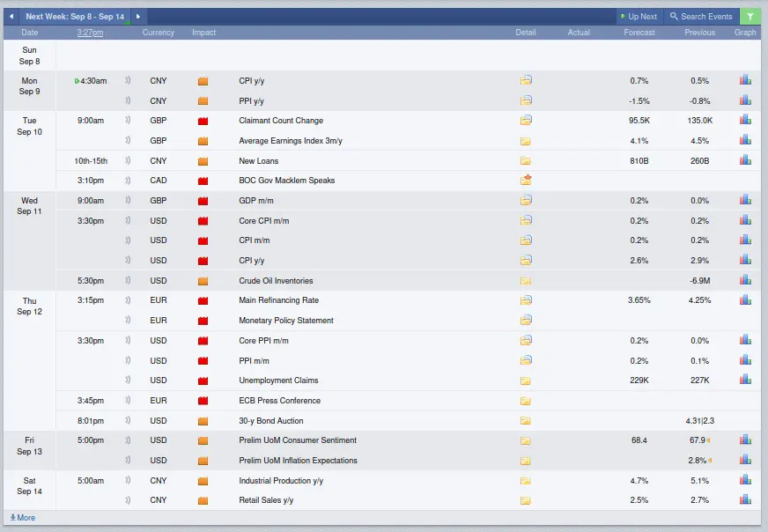Click the Forecast column header

pos(639,33)
